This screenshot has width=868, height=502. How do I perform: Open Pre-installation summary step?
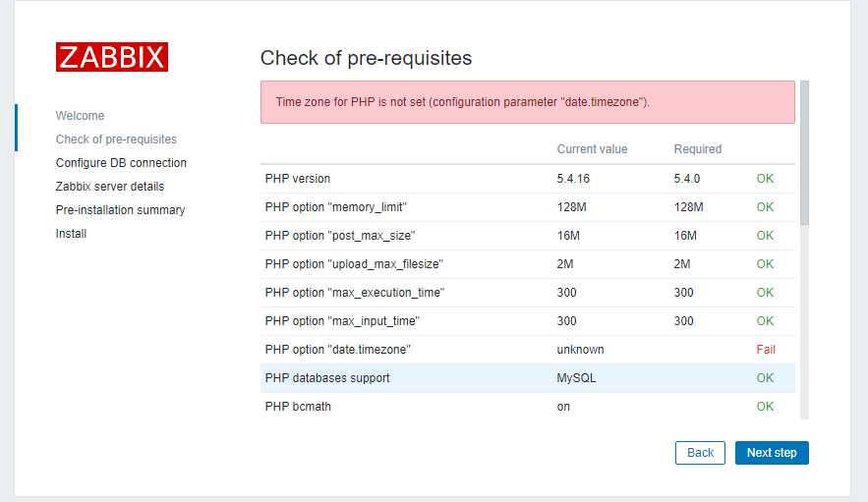point(120,210)
